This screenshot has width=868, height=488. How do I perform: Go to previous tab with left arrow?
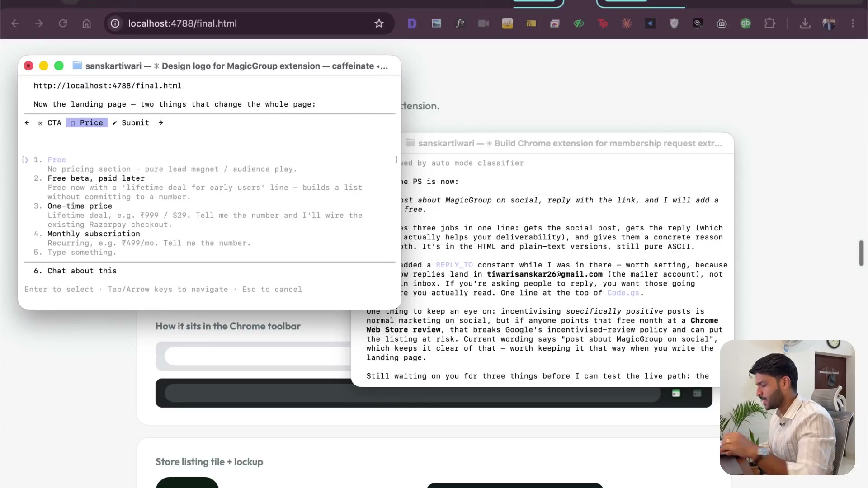[x=27, y=123]
